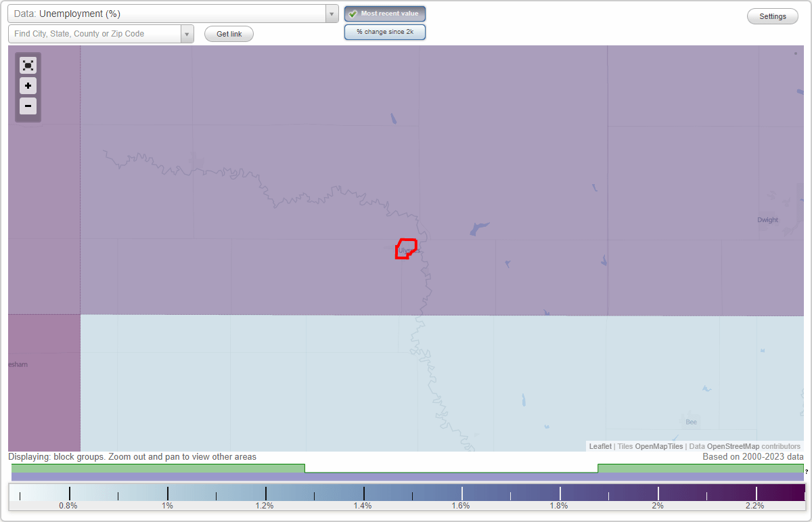Click the Leaflet attribution link
The width and height of the screenshot is (812, 522).
coord(600,446)
